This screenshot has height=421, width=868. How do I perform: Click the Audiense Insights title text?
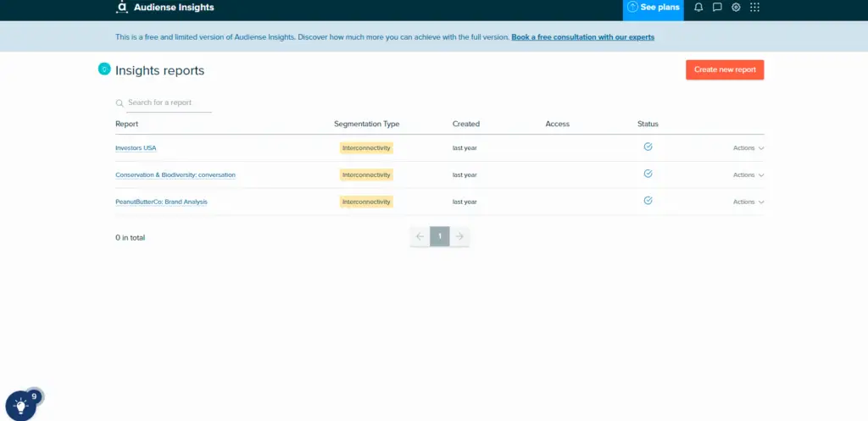point(174,8)
